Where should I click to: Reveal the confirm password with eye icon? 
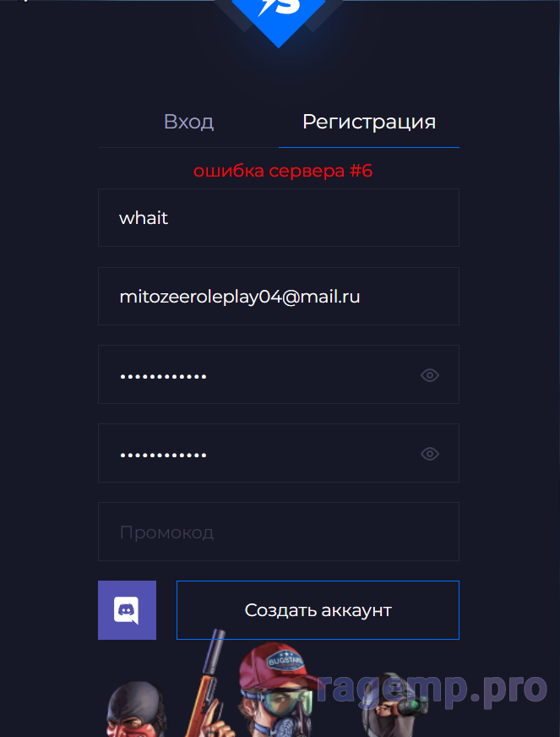tap(430, 454)
